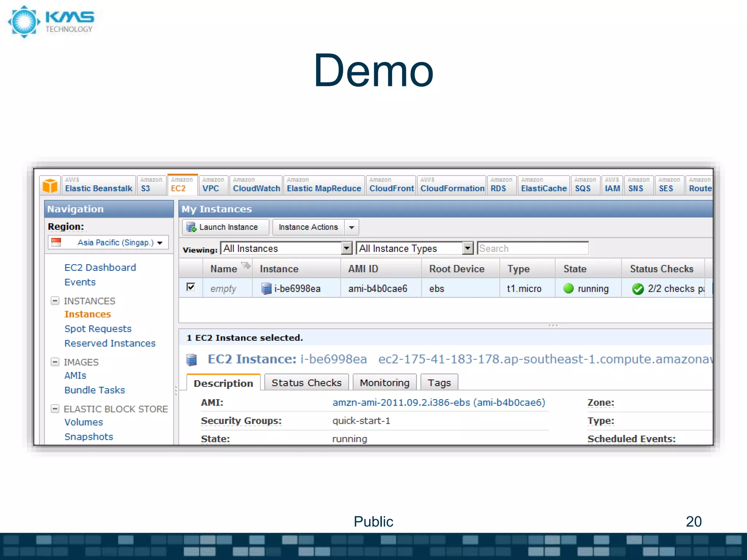Open the Amazon Route tab
This screenshot has width=747, height=560.
click(700, 185)
